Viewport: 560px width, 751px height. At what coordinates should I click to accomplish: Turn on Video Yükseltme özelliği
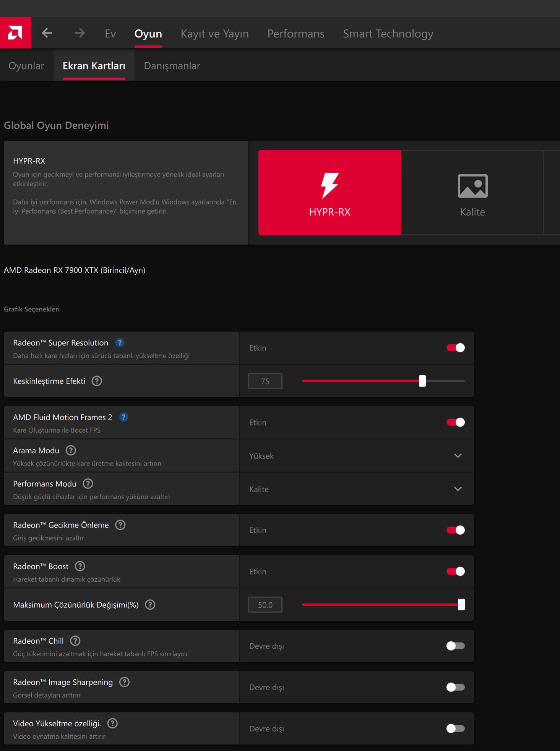pos(455,728)
